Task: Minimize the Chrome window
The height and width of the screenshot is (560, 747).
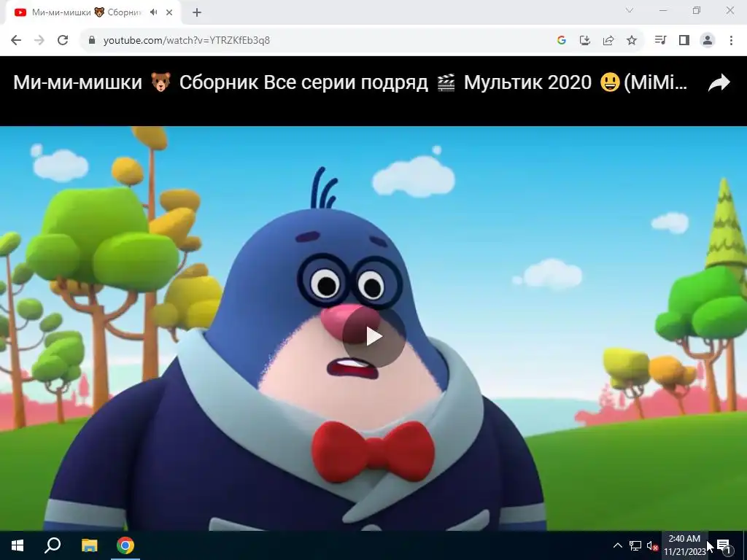Action: pyautogui.click(x=663, y=10)
